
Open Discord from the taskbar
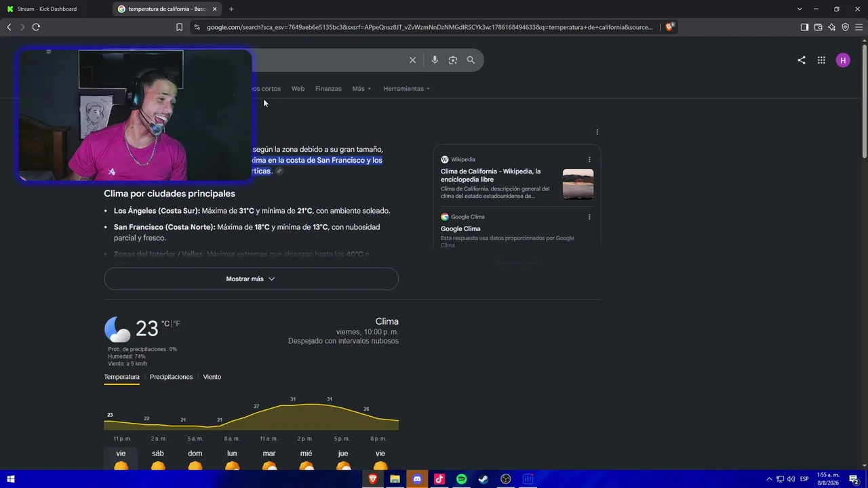tap(417, 479)
